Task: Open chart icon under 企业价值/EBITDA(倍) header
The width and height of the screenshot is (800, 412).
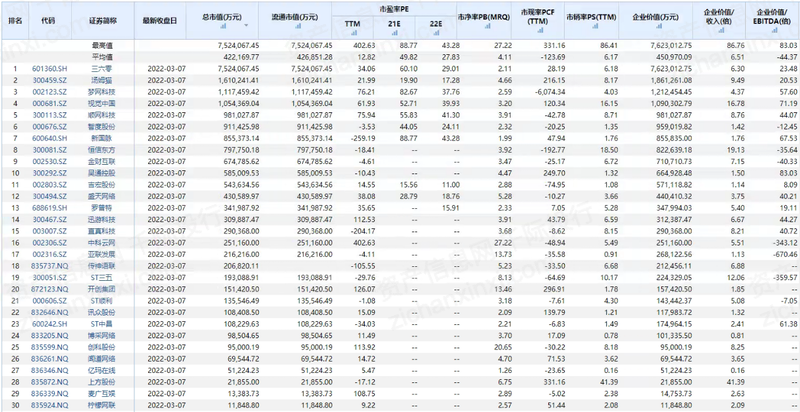Action: (x=774, y=30)
